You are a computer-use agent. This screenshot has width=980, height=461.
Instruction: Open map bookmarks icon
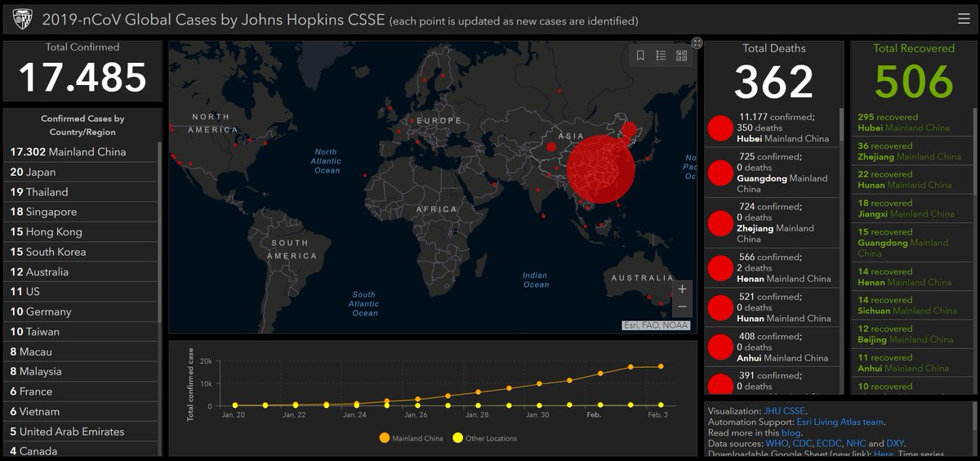[640, 56]
